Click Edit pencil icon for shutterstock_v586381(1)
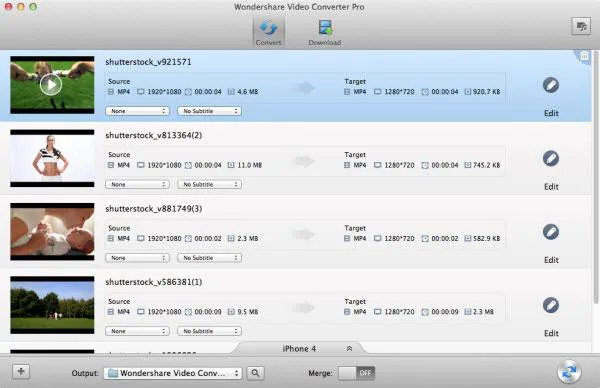600x388 pixels. 551,305
